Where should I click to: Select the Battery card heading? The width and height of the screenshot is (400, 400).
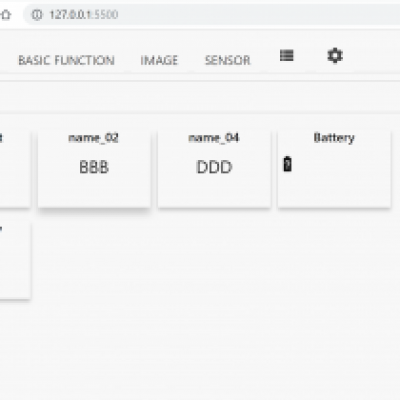pos(334,138)
